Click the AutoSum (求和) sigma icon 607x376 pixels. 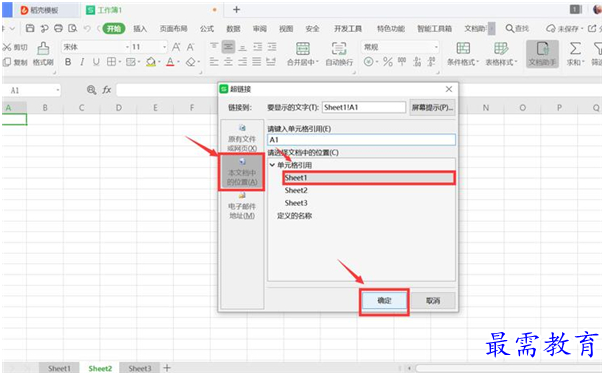tap(575, 48)
